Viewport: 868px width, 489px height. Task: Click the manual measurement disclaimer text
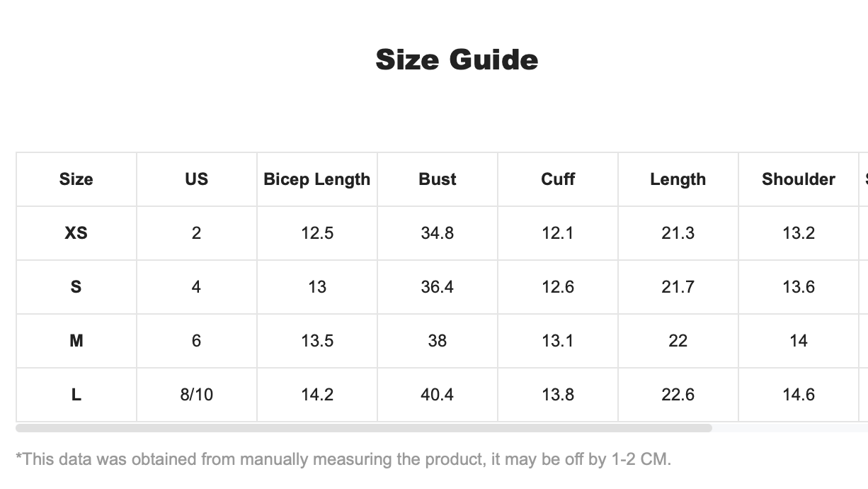coord(343,459)
